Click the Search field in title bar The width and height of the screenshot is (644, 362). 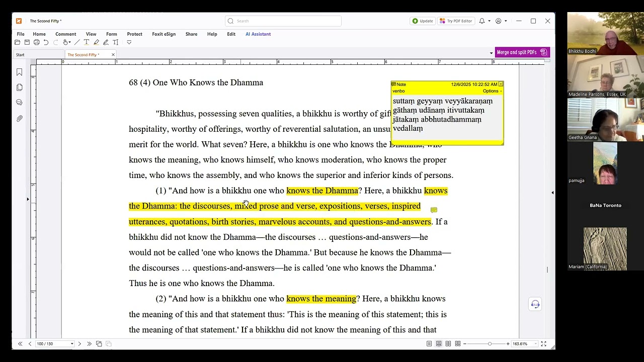(x=283, y=21)
